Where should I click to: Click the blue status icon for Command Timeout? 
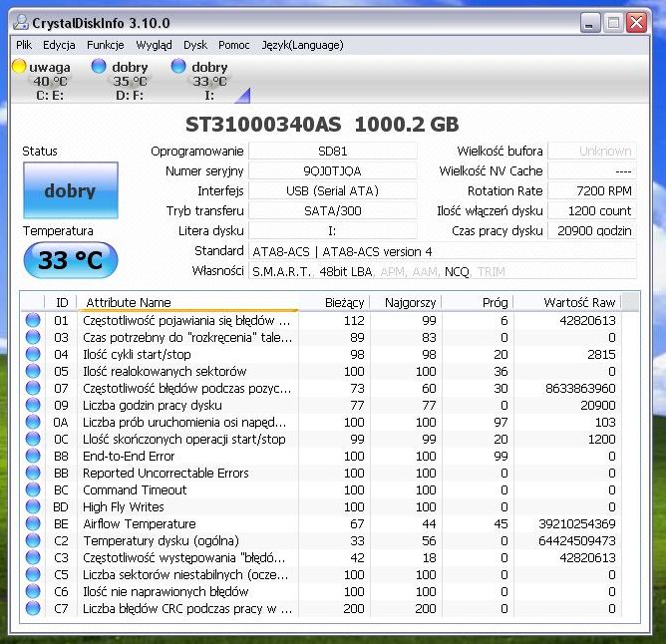click(x=33, y=489)
